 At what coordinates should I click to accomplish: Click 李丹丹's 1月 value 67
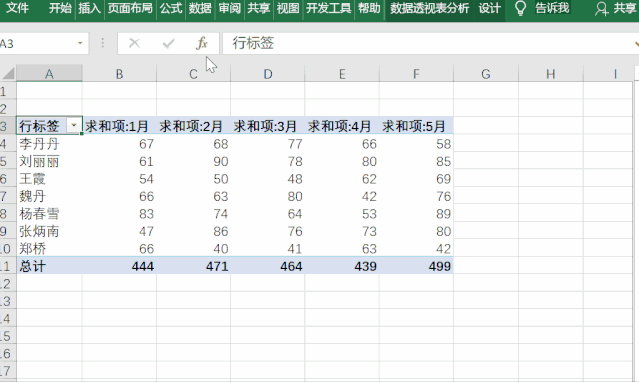pyautogui.click(x=119, y=144)
